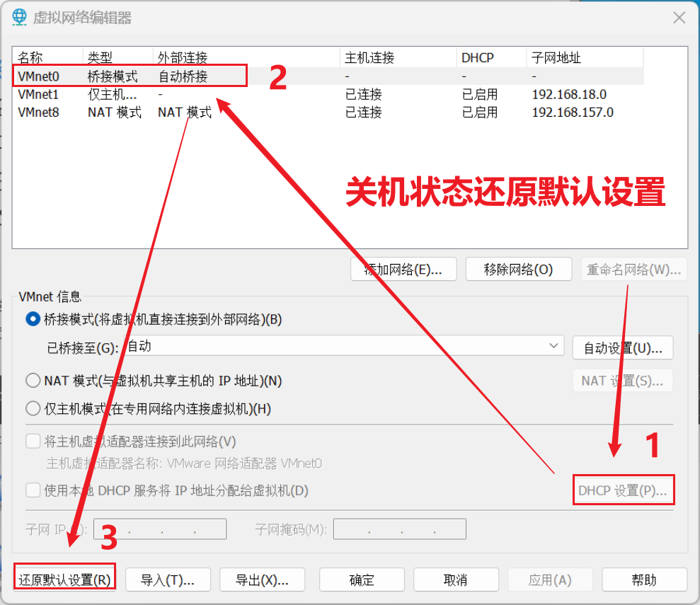Click the 类型 column header
The height and width of the screenshot is (605, 700).
click(118, 57)
